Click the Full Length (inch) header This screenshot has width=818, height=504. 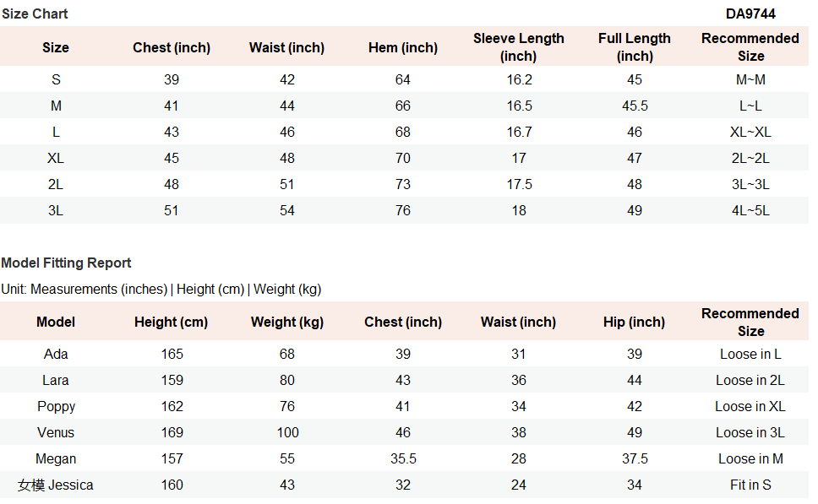(x=635, y=47)
